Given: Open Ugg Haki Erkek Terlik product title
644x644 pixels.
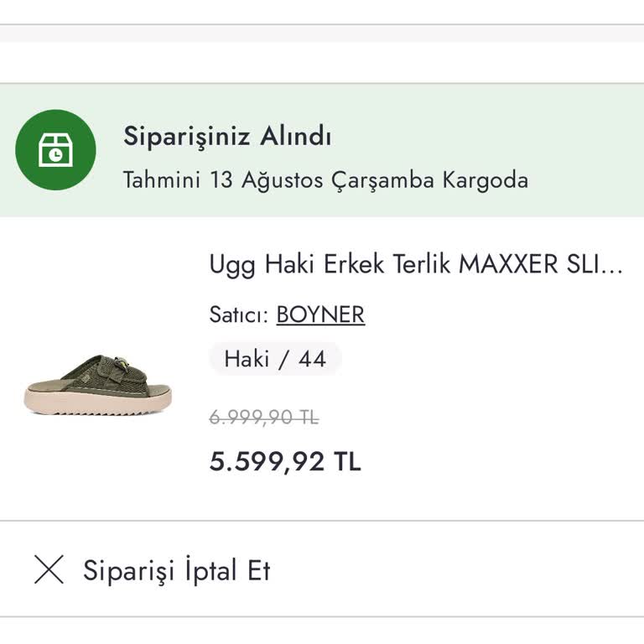Looking at the screenshot, I should click(402, 264).
